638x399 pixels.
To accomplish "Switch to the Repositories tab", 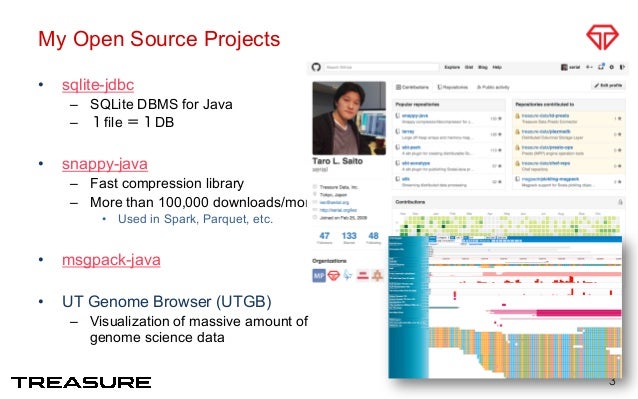I will click(452, 87).
